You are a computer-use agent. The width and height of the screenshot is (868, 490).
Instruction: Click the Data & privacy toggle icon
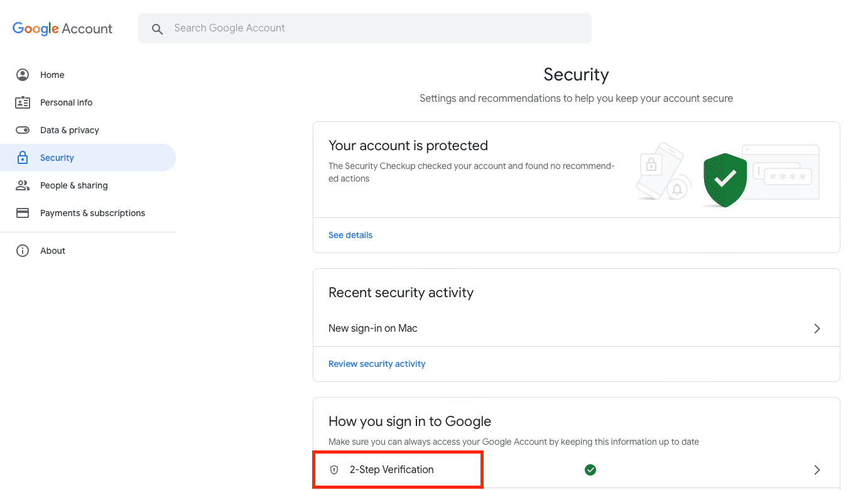coord(23,130)
